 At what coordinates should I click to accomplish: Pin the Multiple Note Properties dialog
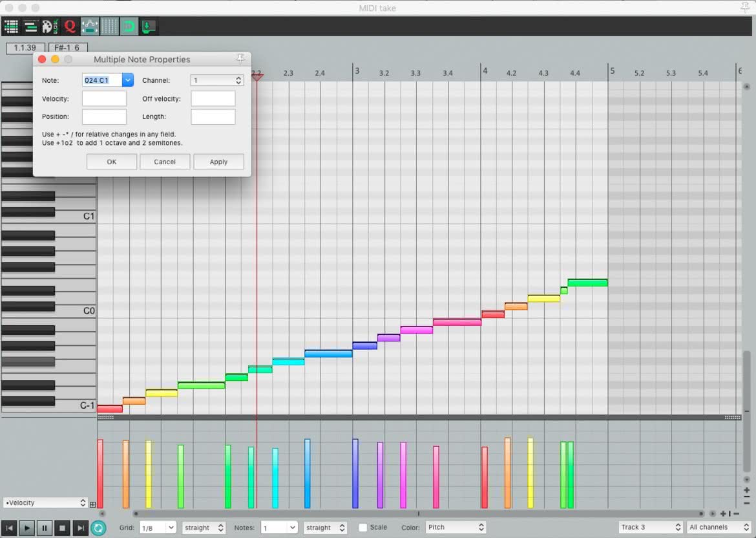pos(240,59)
